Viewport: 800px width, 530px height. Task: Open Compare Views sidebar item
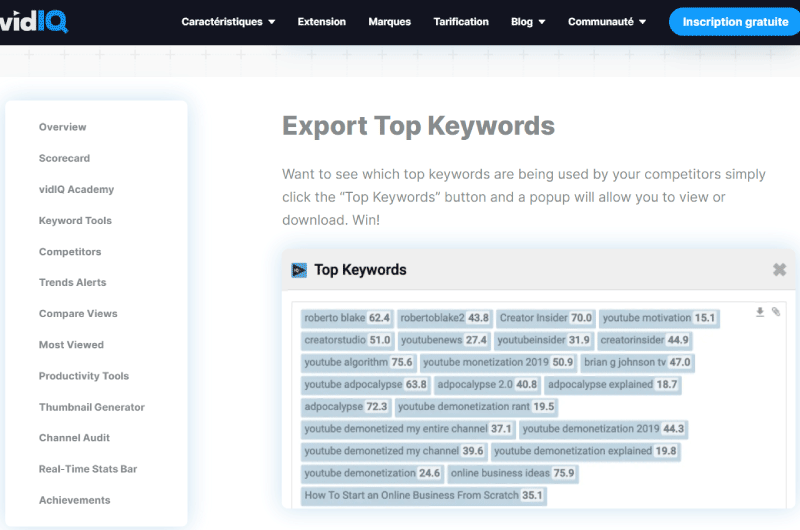click(x=78, y=314)
